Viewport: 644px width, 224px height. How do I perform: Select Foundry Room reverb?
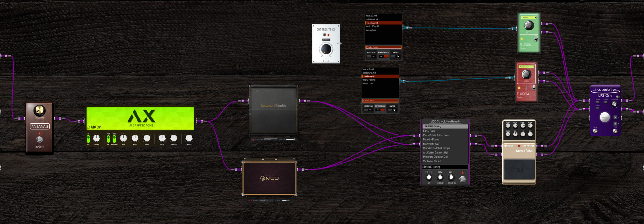tap(445, 139)
